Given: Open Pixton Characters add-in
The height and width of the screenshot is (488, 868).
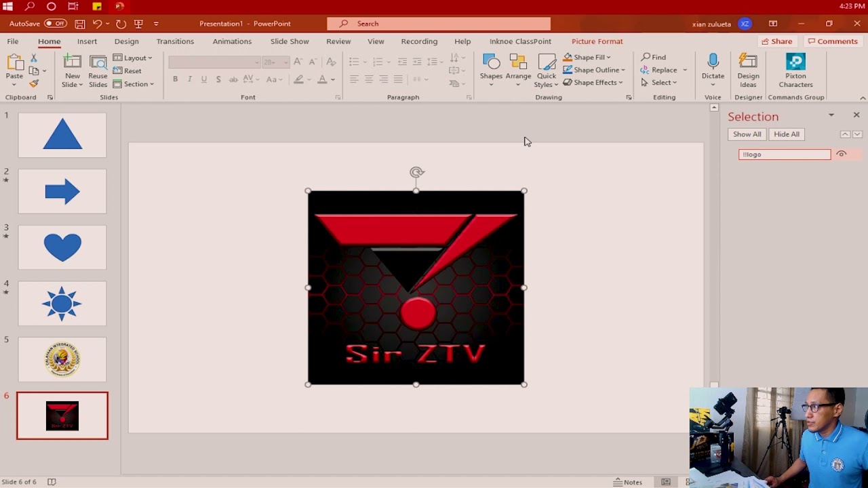Looking at the screenshot, I should coord(795,70).
